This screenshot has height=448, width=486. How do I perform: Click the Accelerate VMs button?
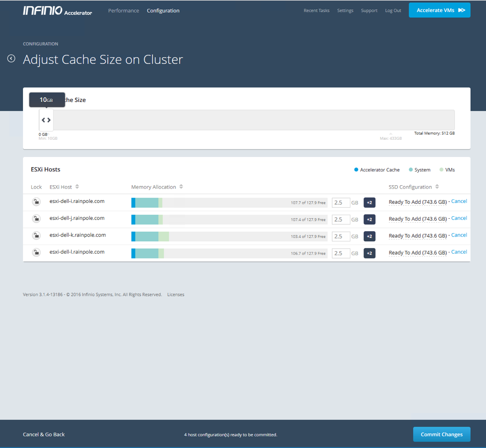pos(439,10)
